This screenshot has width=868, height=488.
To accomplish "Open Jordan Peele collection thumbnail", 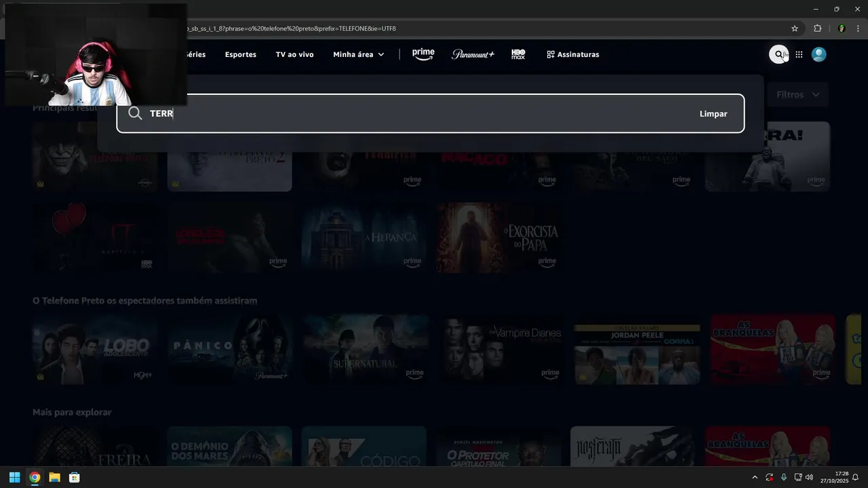I will pos(636,349).
